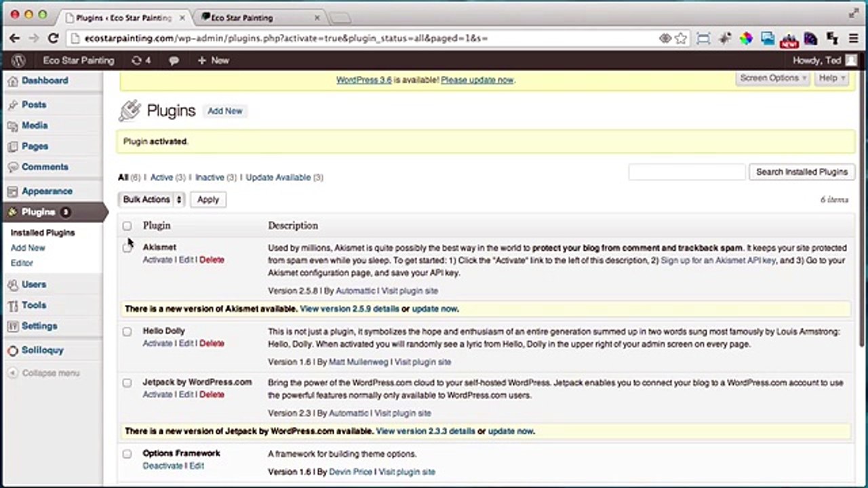Open Soliloquy via its sidebar icon
Viewport: 868px width, 488px height.
[12, 350]
